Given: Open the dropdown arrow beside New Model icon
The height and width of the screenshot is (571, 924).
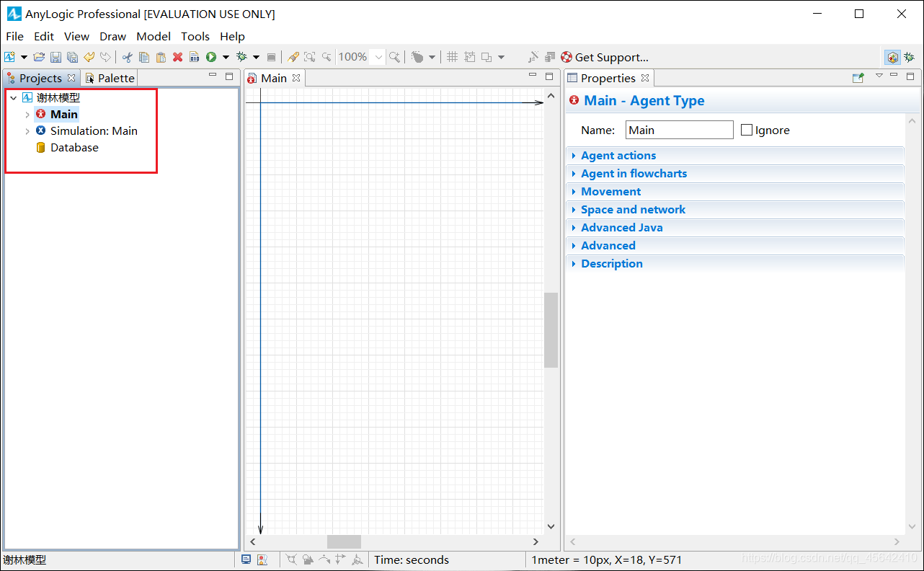Looking at the screenshot, I should click(24, 57).
